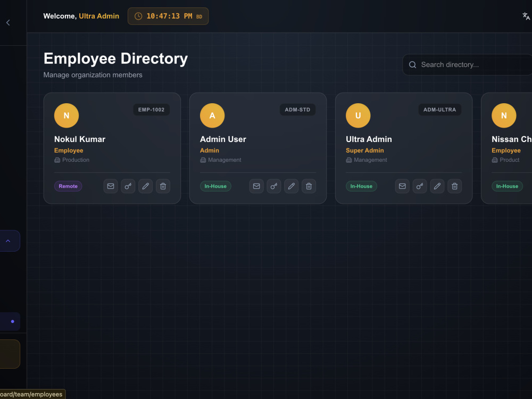The image size is (532, 399).
Task: Select the Admin User name
Action: (223, 139)
